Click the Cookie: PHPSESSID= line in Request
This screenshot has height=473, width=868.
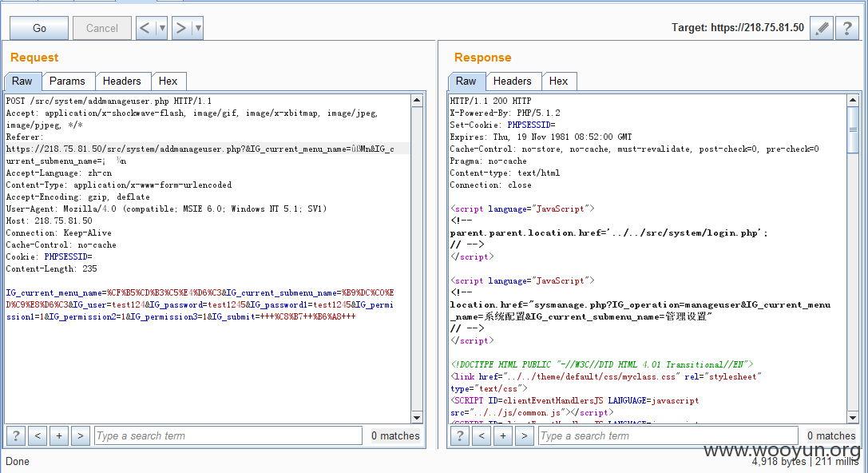click(50, 256)
